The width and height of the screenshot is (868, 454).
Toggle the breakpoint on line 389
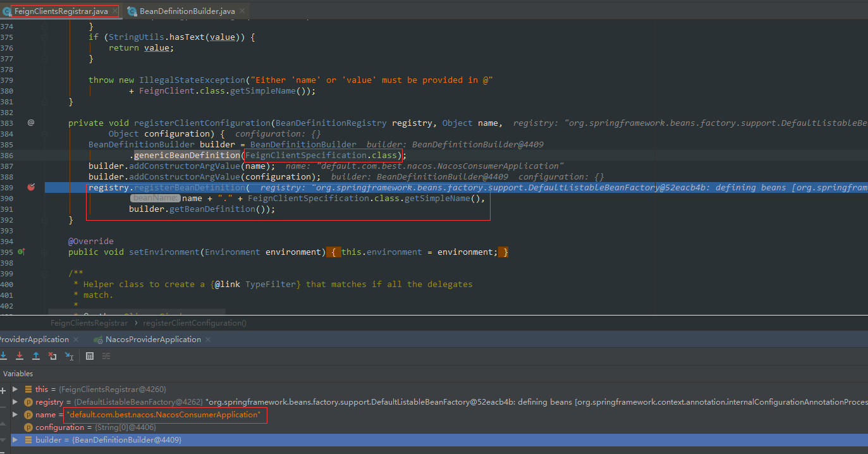pyautogui.click(x=31, y=187)
